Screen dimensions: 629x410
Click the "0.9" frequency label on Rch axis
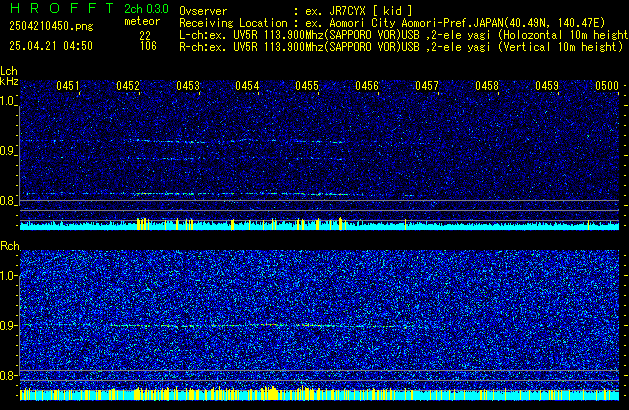point(8,326)
